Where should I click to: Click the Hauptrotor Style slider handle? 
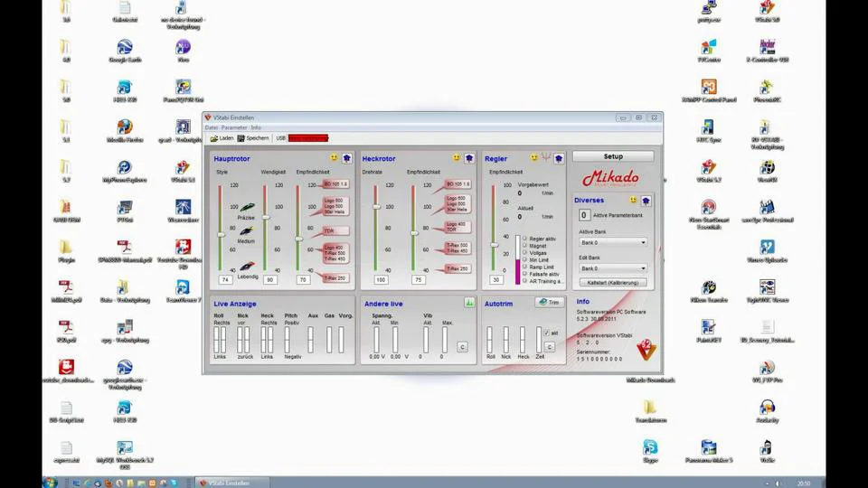(x=221, y=235)
